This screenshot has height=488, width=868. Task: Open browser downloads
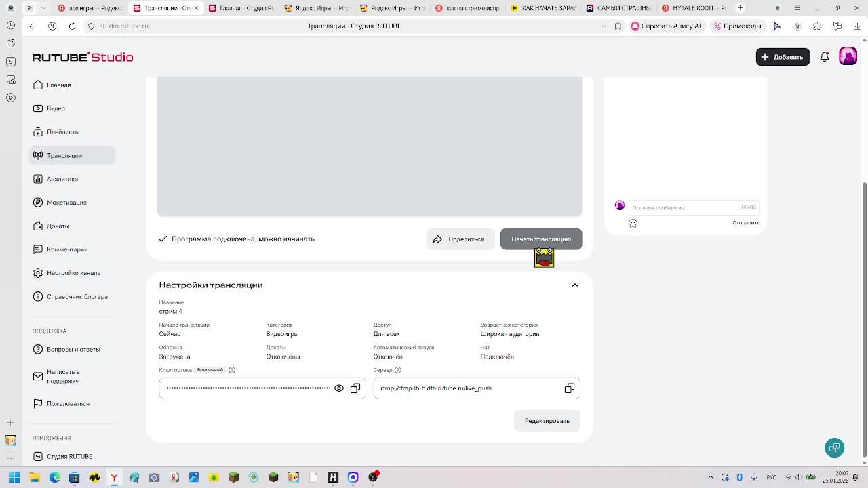click(857, 26)
